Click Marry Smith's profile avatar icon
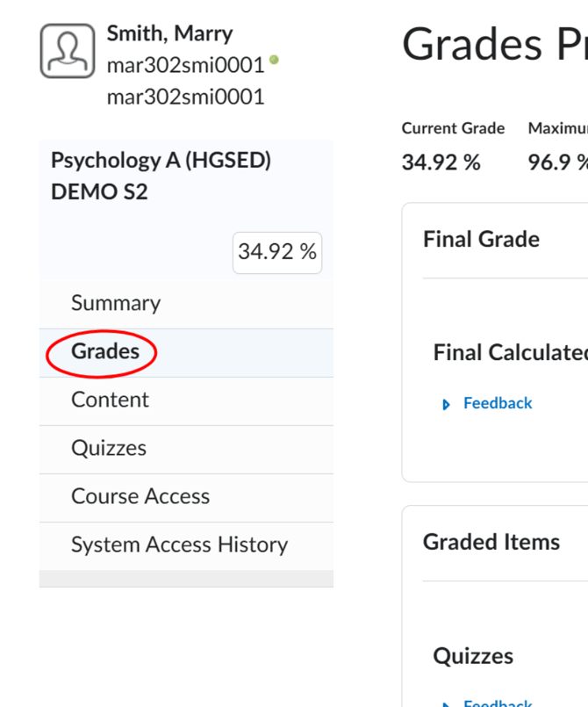 coord(68,51)
